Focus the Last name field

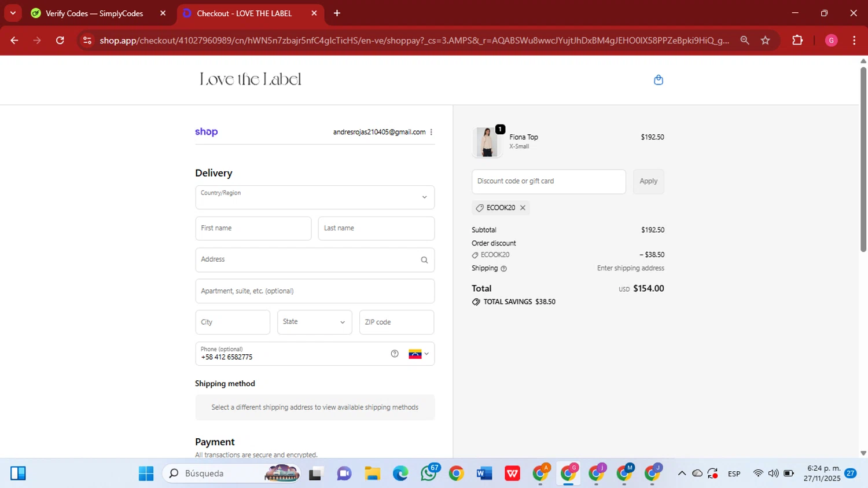point(376,228)
